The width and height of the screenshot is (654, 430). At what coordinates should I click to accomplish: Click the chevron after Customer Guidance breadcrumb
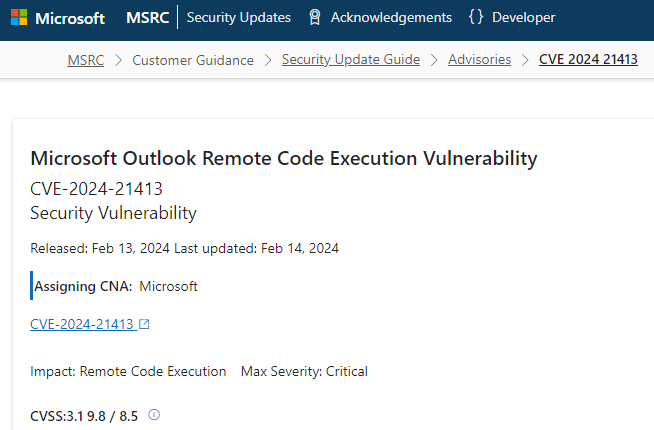tap(268, 60)
